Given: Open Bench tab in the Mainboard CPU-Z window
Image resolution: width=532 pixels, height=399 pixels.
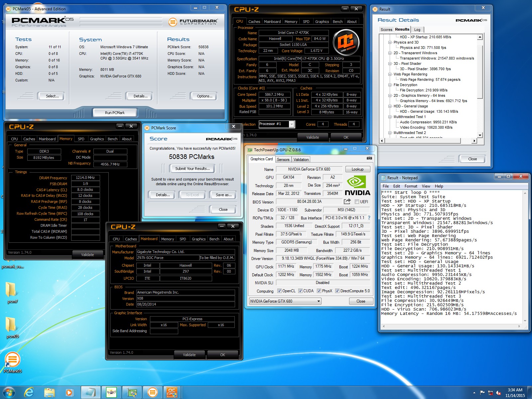Looking at the screenshot, I should 214,239.
